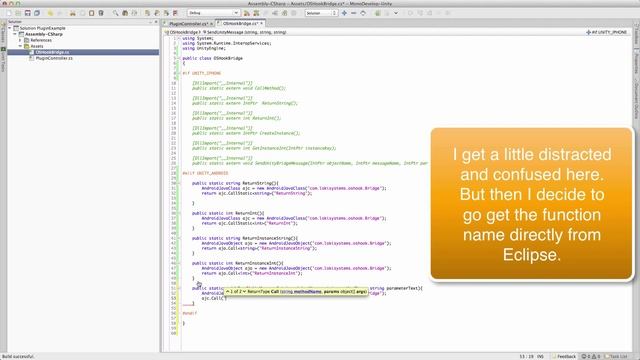Click the Feedback button in status bar
Screen dimensions: 640x360
pos(564,356)
